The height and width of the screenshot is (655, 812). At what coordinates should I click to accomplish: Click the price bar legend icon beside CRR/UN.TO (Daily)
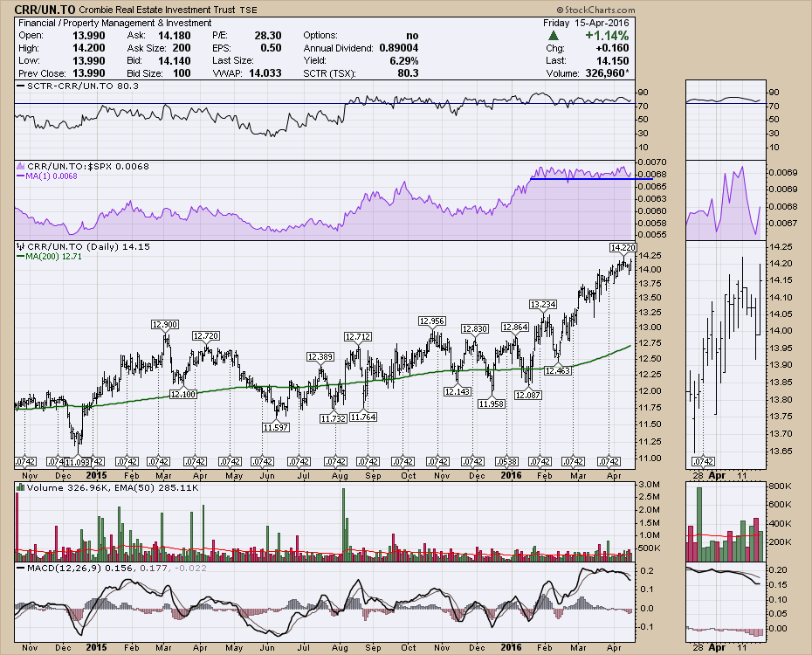(21, 247)
